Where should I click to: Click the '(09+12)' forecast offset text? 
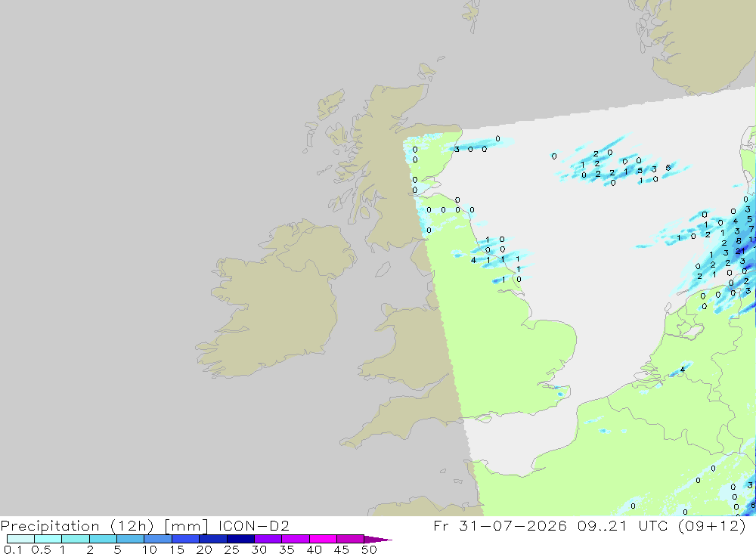click(x=711, y=525)
